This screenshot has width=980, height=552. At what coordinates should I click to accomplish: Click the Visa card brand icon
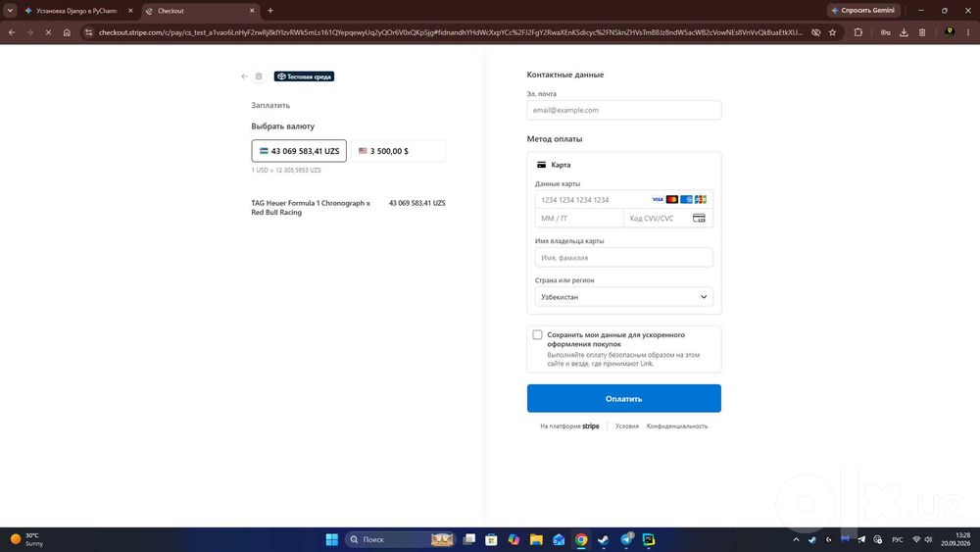(x=658, y=199)
